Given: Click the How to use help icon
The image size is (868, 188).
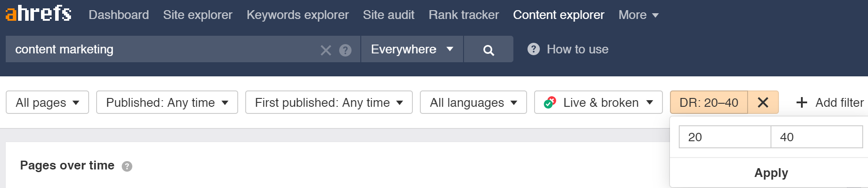Looking at the screenshot, I should click(534, 49).
